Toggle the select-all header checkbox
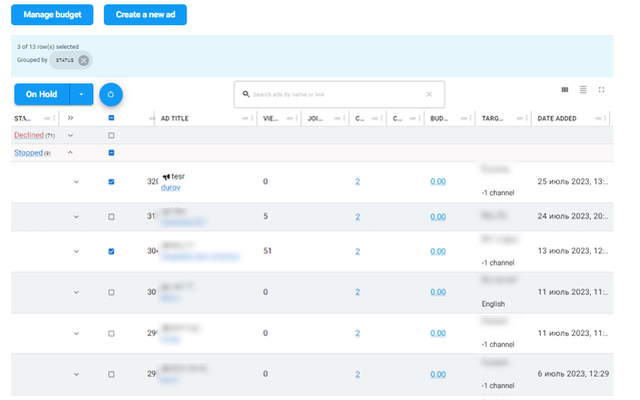Image resolution: width=640 pixels, height=400 pixels. coord(111,118)
